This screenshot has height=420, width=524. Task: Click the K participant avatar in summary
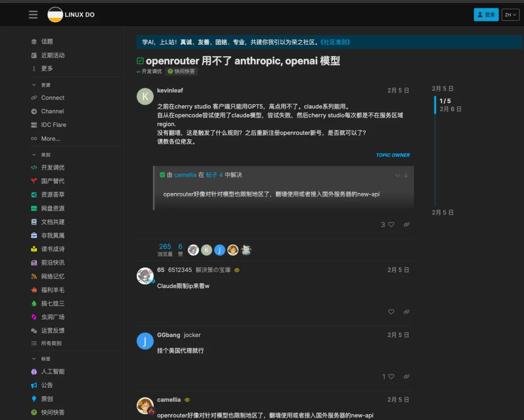[x=207, y=250]
